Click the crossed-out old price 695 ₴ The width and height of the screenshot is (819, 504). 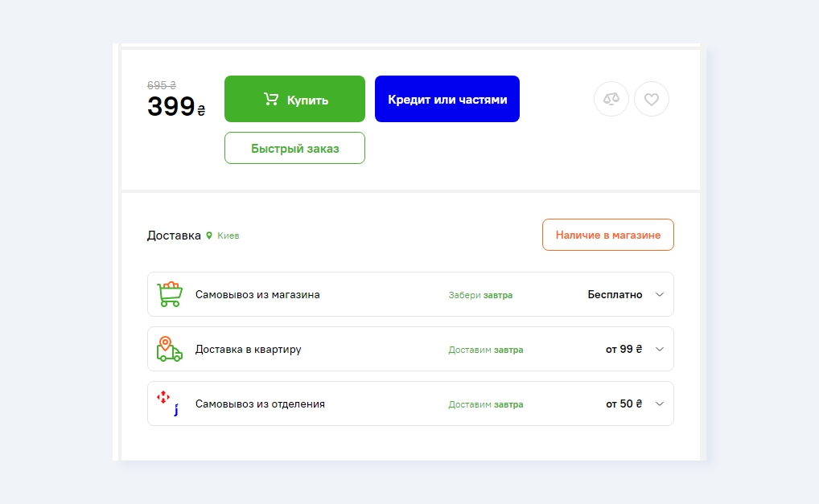pos(162,85)
